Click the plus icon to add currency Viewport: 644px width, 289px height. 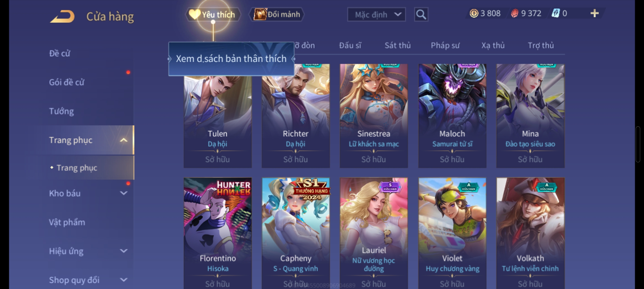pyautogui.click(x=594, y=13)
